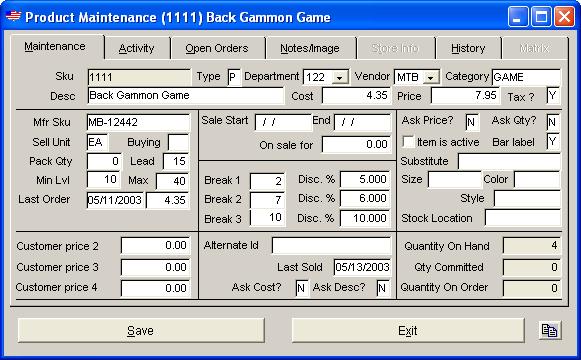Click the Break 1 quantity field

pos(267,181)
